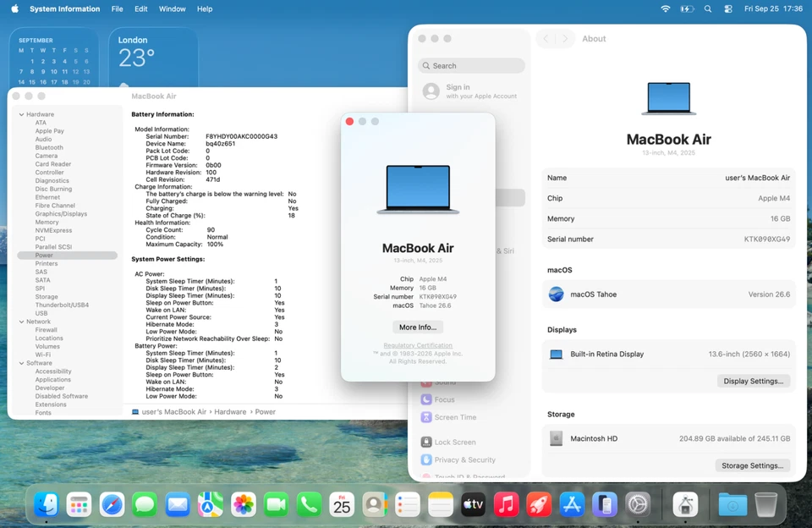Click Hardware in the path bar

(x=230, y=412)
